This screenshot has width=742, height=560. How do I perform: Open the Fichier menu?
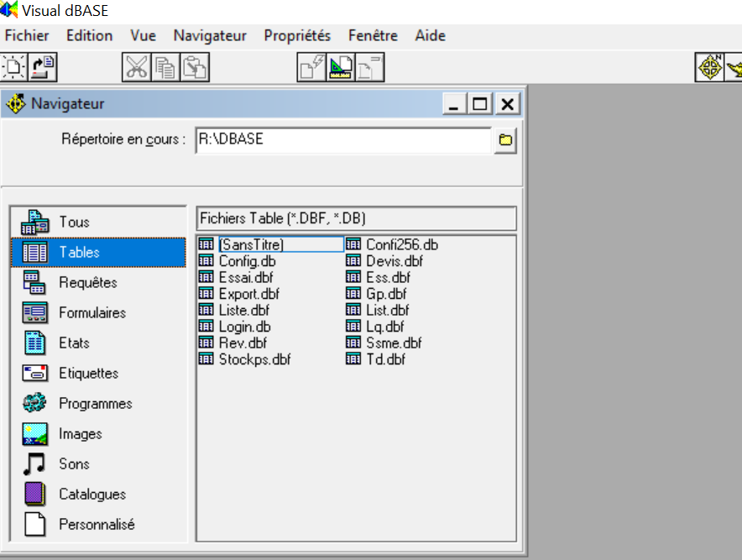click(27, 35)
